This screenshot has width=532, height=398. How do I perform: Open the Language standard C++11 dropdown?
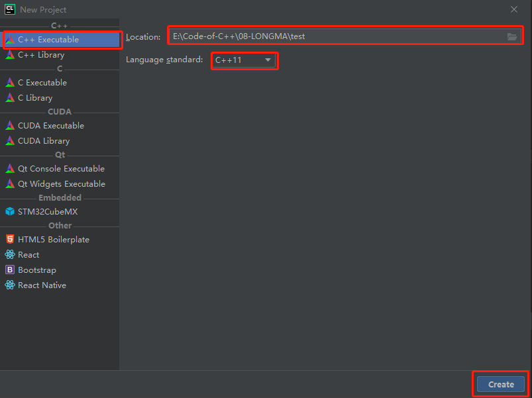pyautogui.click(x=244, y=60)
